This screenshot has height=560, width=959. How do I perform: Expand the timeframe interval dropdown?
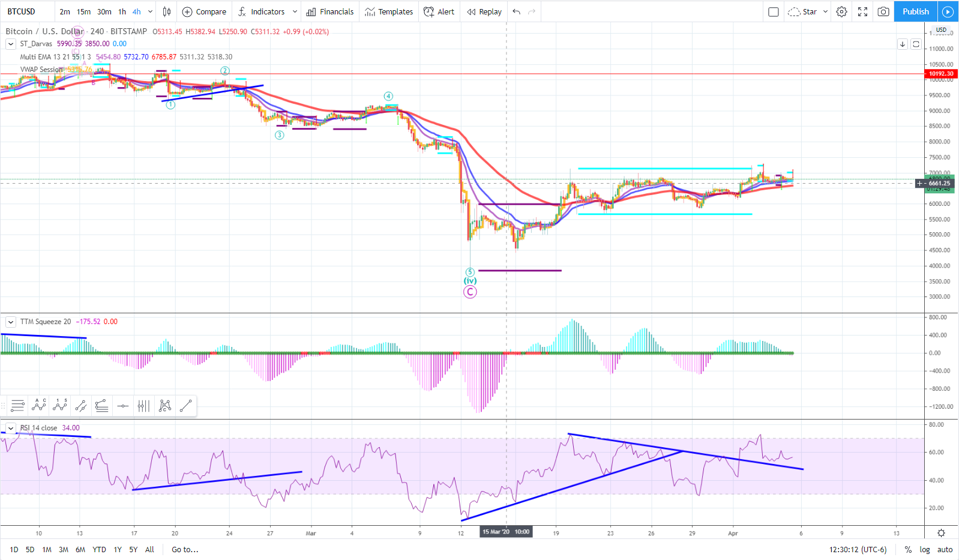pyautogui.click(x=150, y=11)
